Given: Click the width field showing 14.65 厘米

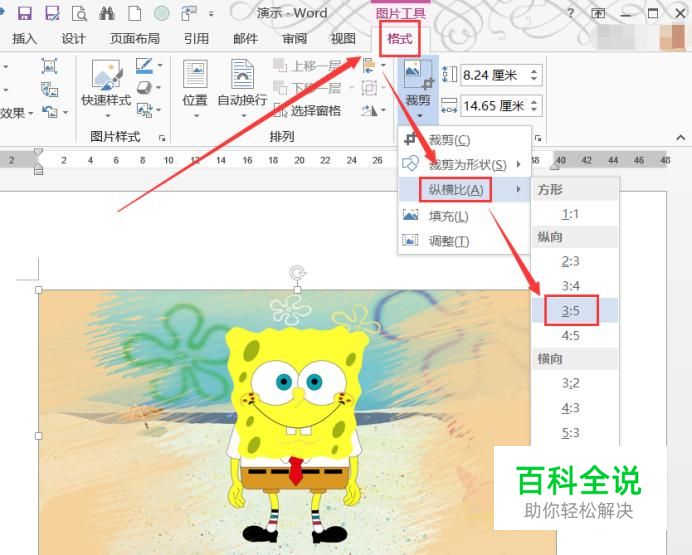Looking at the screenshot, I should click(x=493, y=106).
